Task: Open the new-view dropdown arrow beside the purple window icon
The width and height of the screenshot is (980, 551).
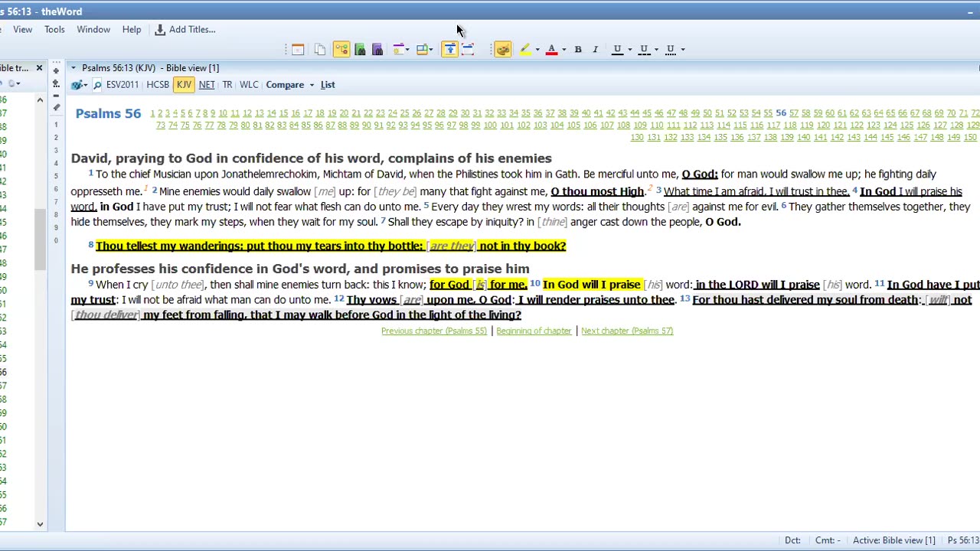Action: 407,50
